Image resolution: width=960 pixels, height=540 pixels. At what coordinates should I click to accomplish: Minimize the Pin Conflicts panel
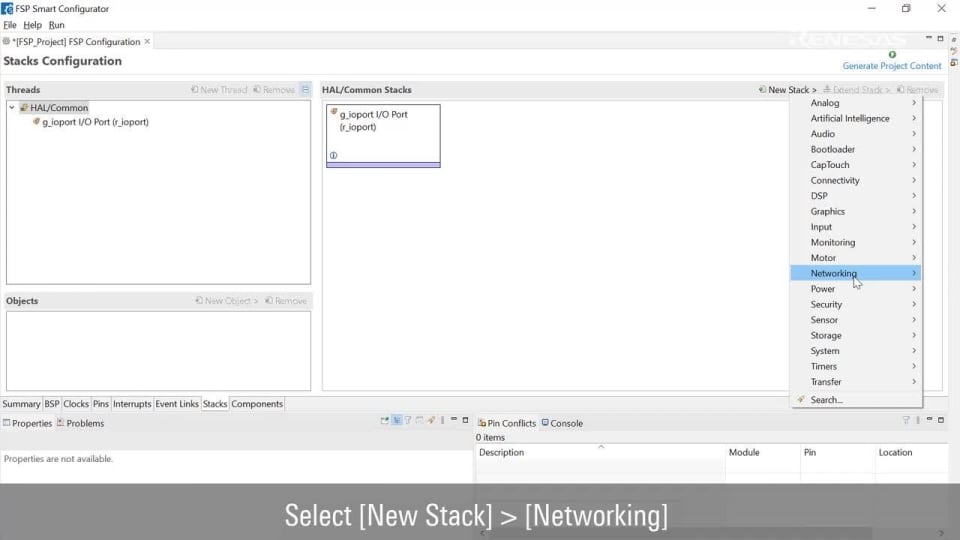tap(929, 419)
